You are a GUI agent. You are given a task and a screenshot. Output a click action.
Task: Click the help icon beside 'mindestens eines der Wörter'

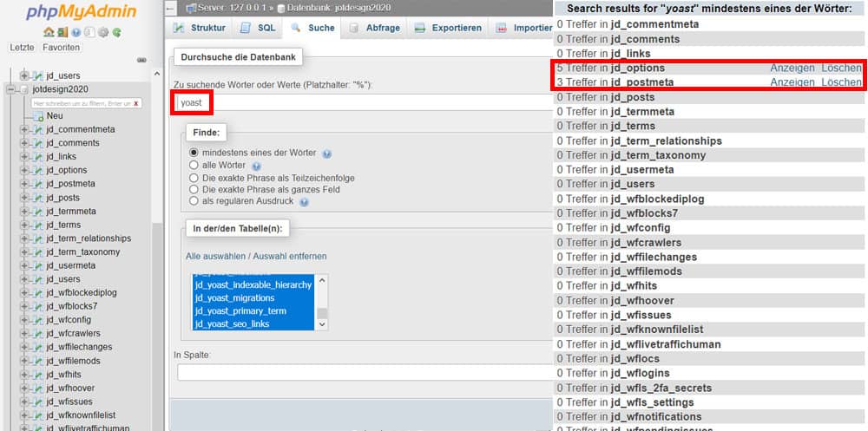tap(326, 153)
